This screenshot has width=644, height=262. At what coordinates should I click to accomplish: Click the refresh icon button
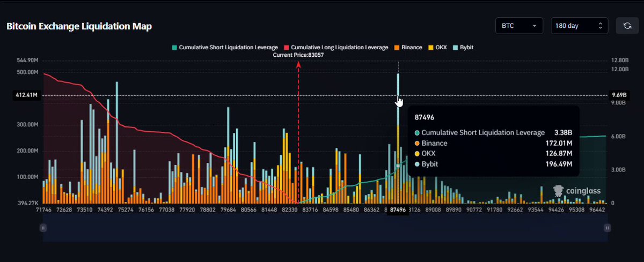[626, 26]
